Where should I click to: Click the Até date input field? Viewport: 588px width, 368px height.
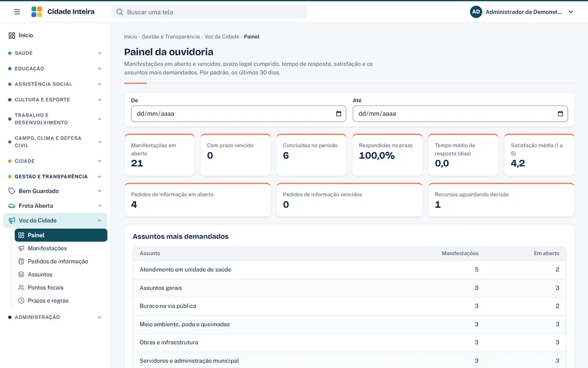[x=460, y=114]
